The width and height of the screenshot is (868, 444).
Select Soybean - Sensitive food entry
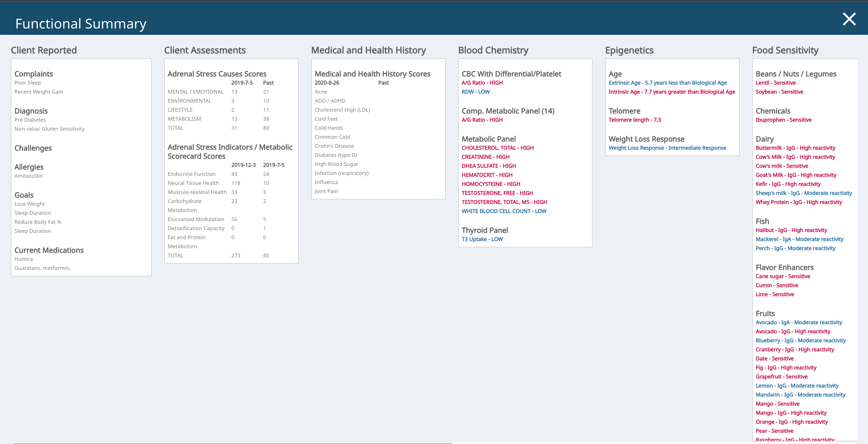click(x=779, y=92)
